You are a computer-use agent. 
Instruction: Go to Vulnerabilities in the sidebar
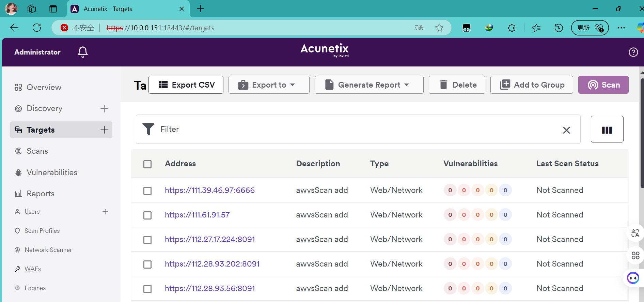(52, 172)
